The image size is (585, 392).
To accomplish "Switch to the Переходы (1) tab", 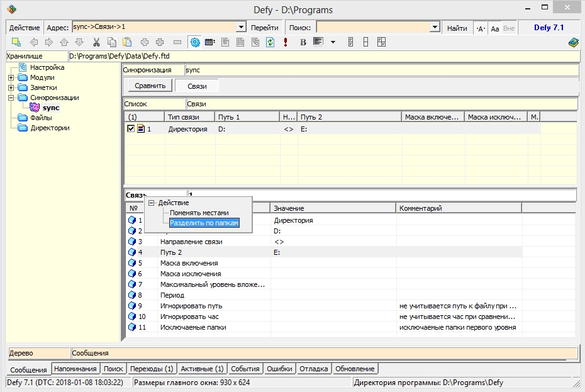I will click(152, 369).
